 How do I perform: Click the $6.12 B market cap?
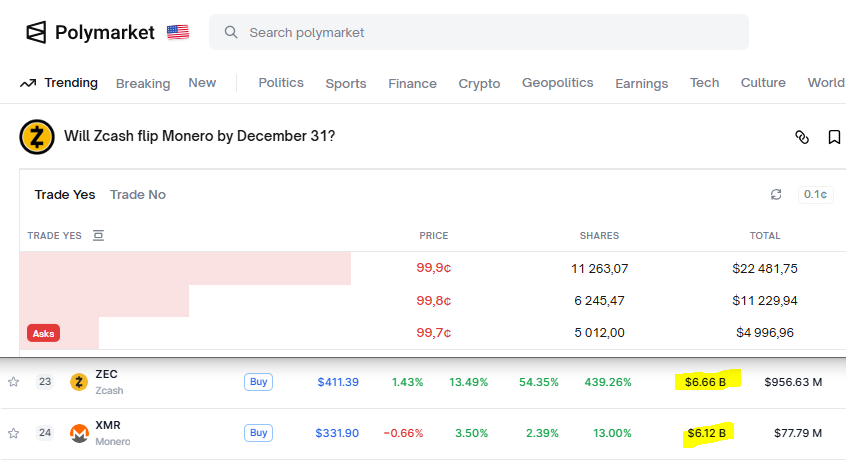(706, 433)
